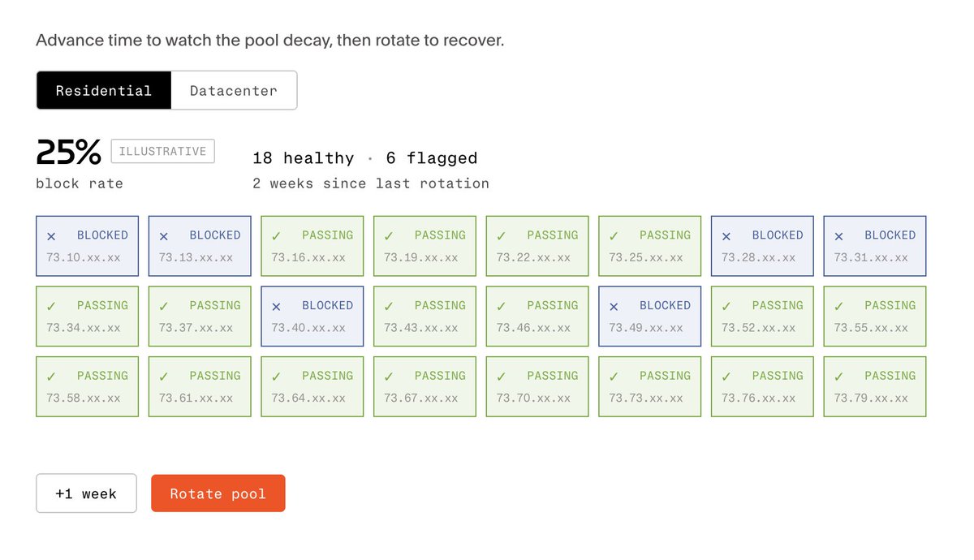The width and height of the screenshot is (974, 560).
Task: Click the X icon on 73.10.xx.xx tile
Action: [51, 236]
